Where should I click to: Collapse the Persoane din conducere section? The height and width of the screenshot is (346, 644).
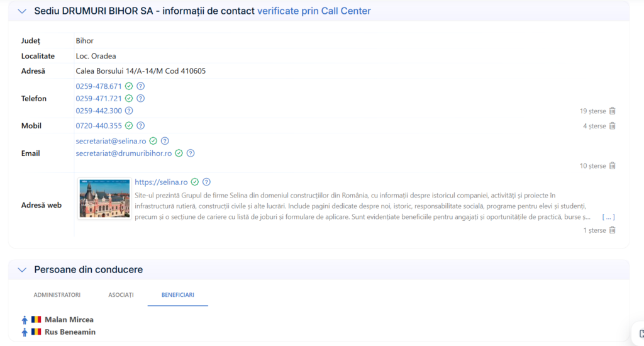pyautogui.click(x=22, y=270)
